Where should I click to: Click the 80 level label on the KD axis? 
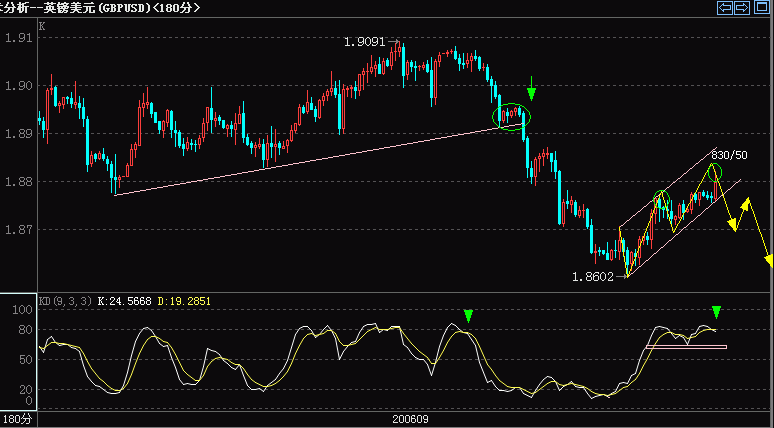pos(25,330)
